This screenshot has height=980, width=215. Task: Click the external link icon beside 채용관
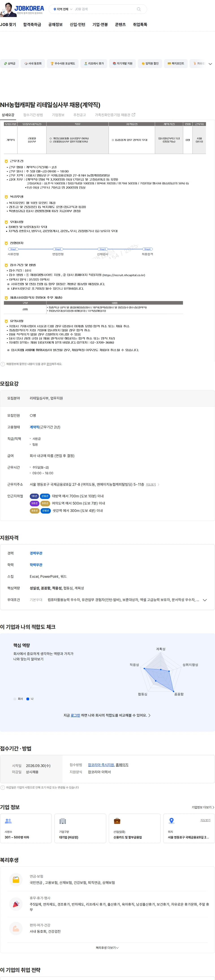click(x=133, y=114)
